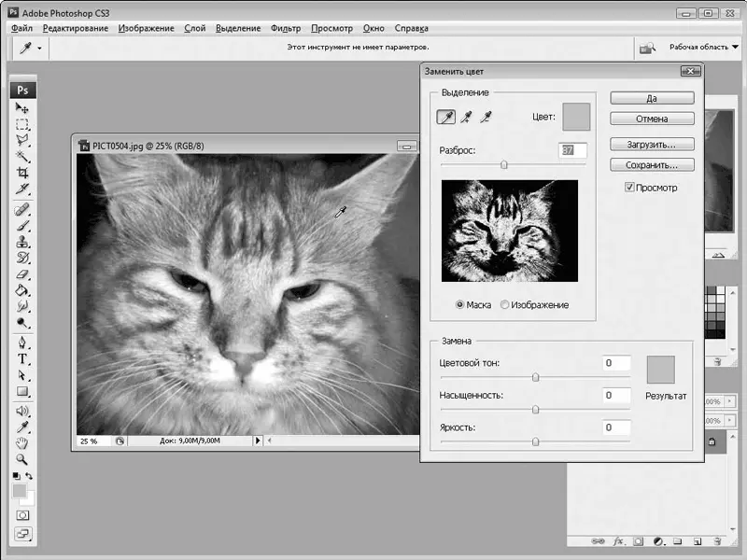Open the Изображение menu
Image resolution: width=747 pixels, height=560 pixels.
pos(147,28)
